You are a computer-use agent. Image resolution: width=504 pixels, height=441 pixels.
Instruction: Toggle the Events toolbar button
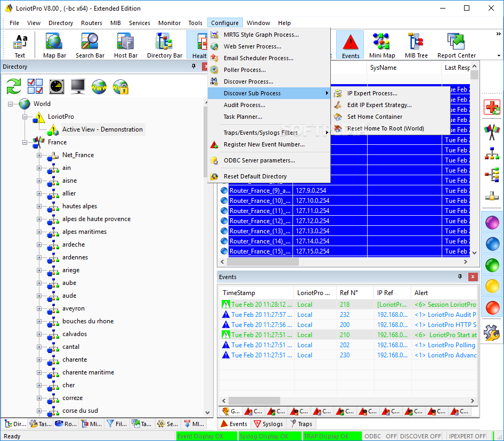(351, 45)
